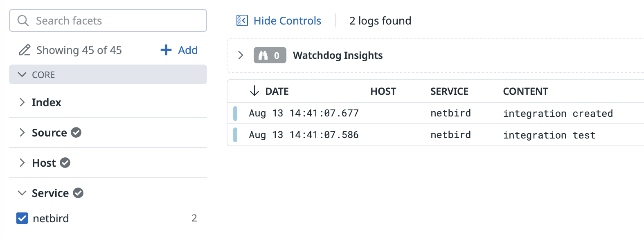Click the Hide Controls link
The image size is (644, 237).
point(287,20)
